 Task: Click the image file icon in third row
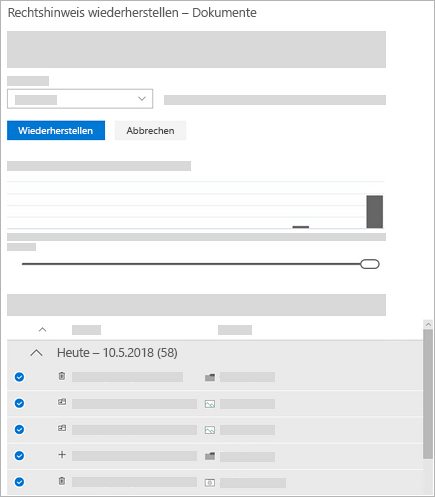click(x=210, y=430)
